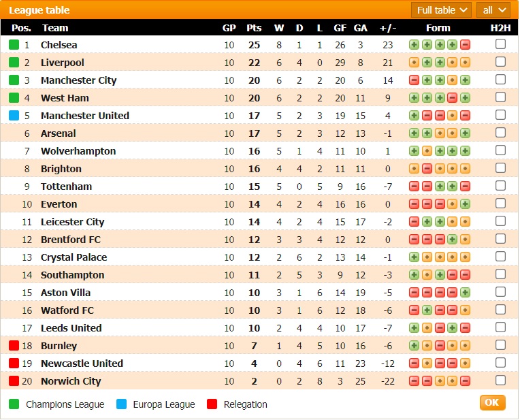Tick the H2H checkbox for Liverpool

click(x=500, y=62)
